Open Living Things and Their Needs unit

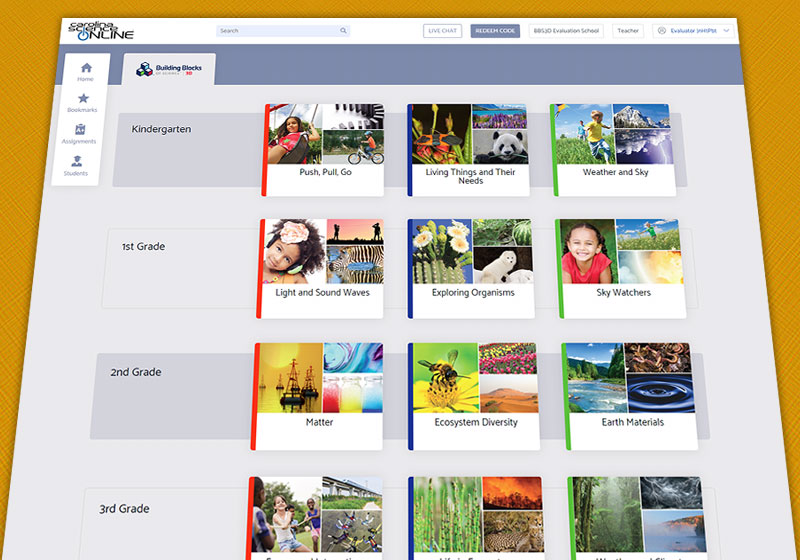pyautogui.click(x=469, y=149)
